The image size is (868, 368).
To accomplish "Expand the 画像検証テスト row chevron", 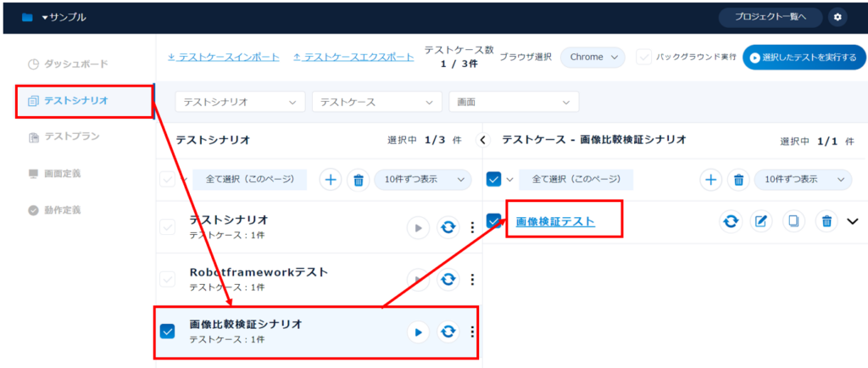I will (x=853, y=221).
